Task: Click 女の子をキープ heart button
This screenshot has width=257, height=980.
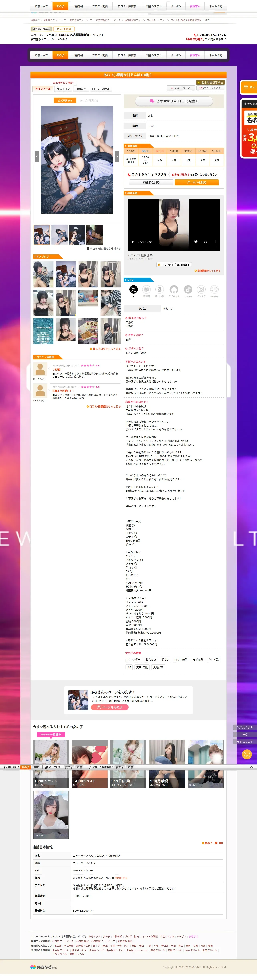Action: point(181,88)
